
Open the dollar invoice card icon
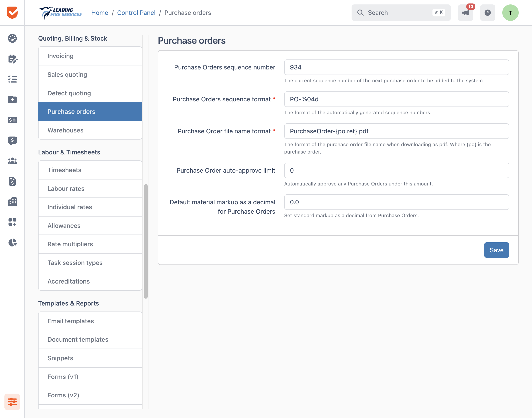point(12,120)
